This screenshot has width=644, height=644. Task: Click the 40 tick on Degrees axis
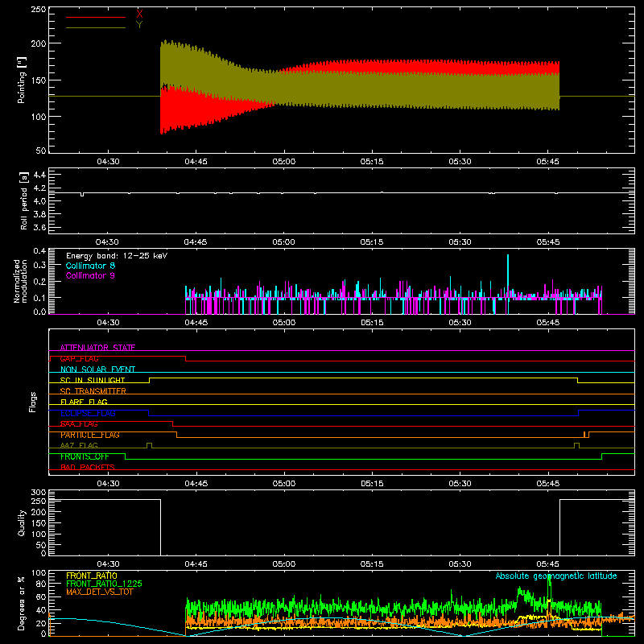coord(41,610)
